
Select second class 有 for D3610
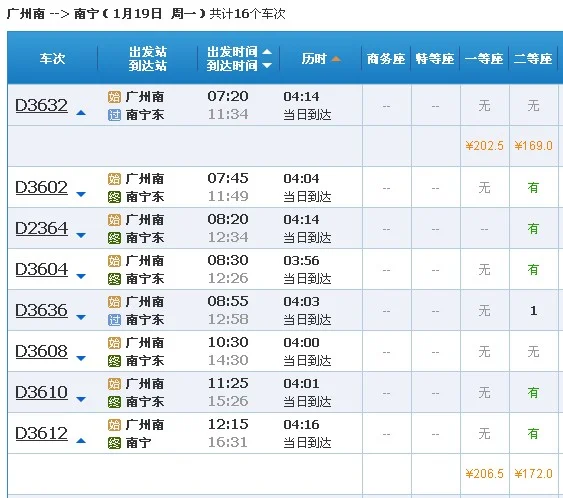(533, 392)
